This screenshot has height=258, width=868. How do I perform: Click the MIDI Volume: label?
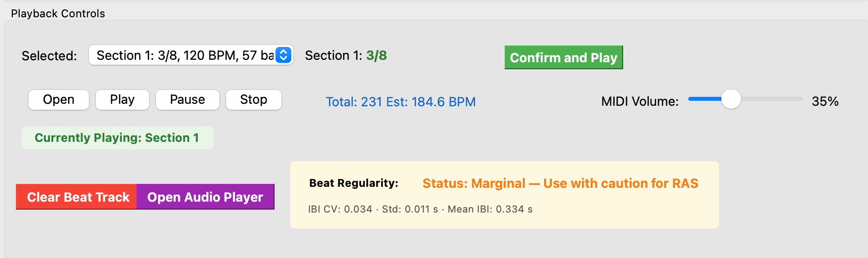639,102
